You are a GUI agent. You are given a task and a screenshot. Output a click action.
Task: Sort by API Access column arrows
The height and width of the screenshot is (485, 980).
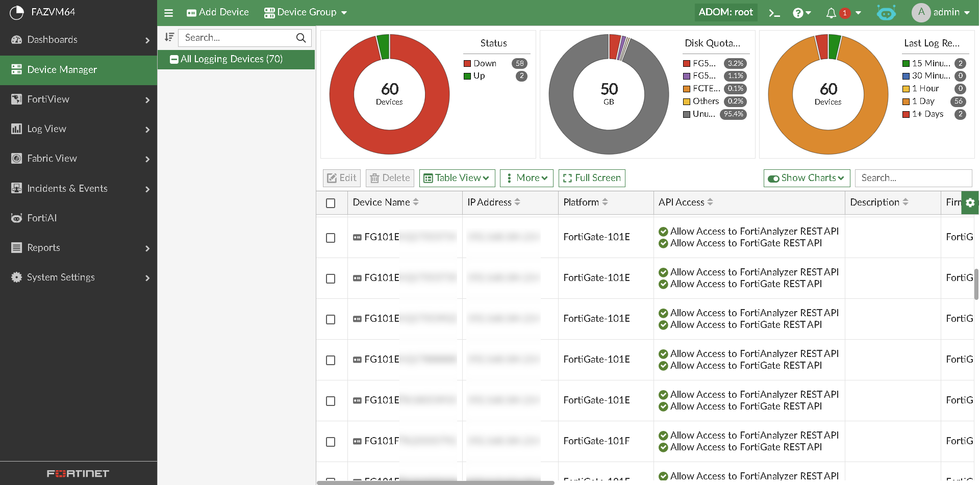710,202
